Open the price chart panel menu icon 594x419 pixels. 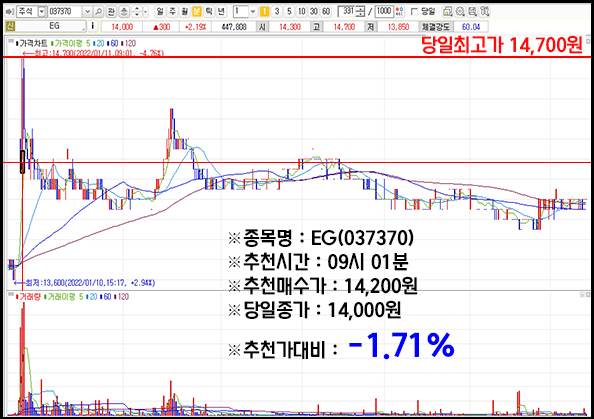pyautogui.click(x=11, y=41)
